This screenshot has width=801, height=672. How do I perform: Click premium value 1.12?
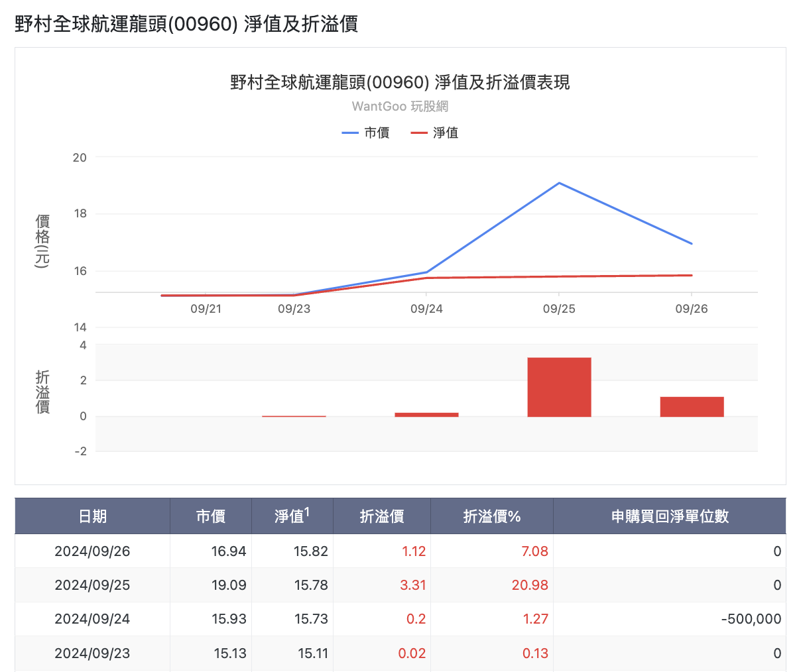point(414,551)
